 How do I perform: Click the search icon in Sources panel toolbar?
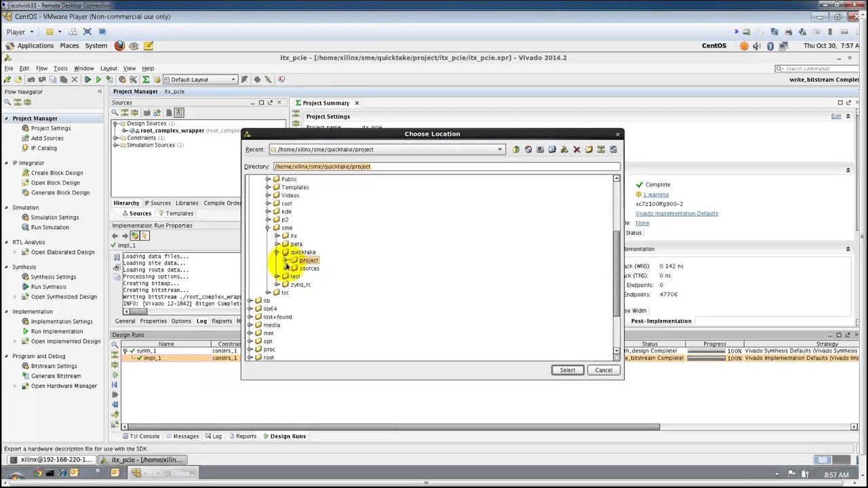click(115, 113)
